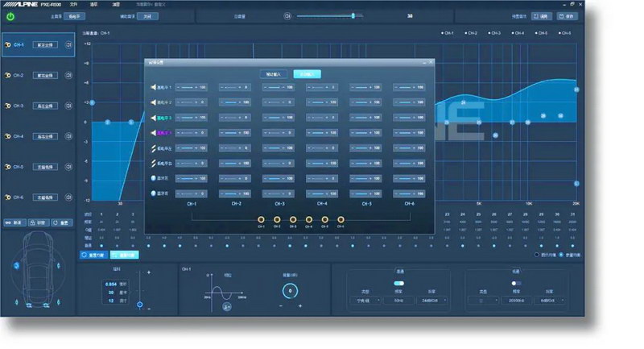Click the 0.854 delay value field

click(x=111, y=284)
